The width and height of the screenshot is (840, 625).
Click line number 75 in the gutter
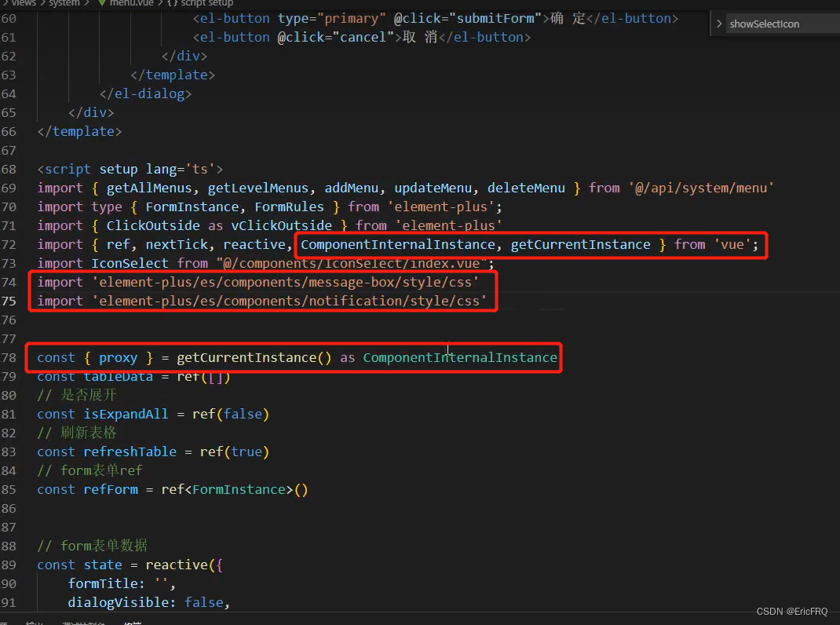click(x=9, y=302)
